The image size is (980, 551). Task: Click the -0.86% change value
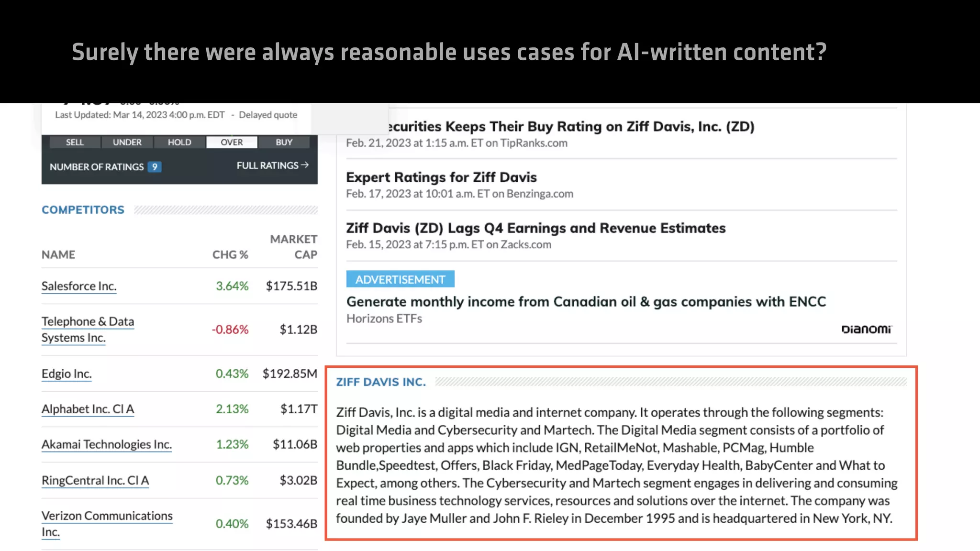230,330
